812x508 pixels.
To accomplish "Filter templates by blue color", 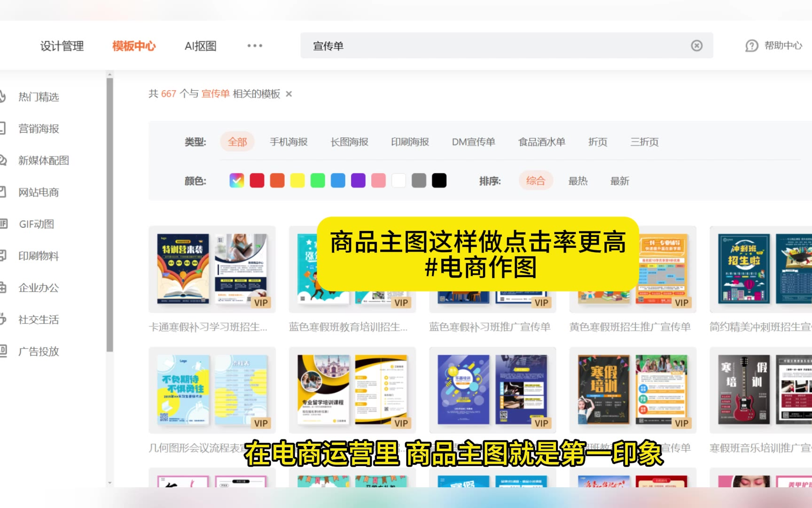I will pyautogui.click(x=338, y=181).
